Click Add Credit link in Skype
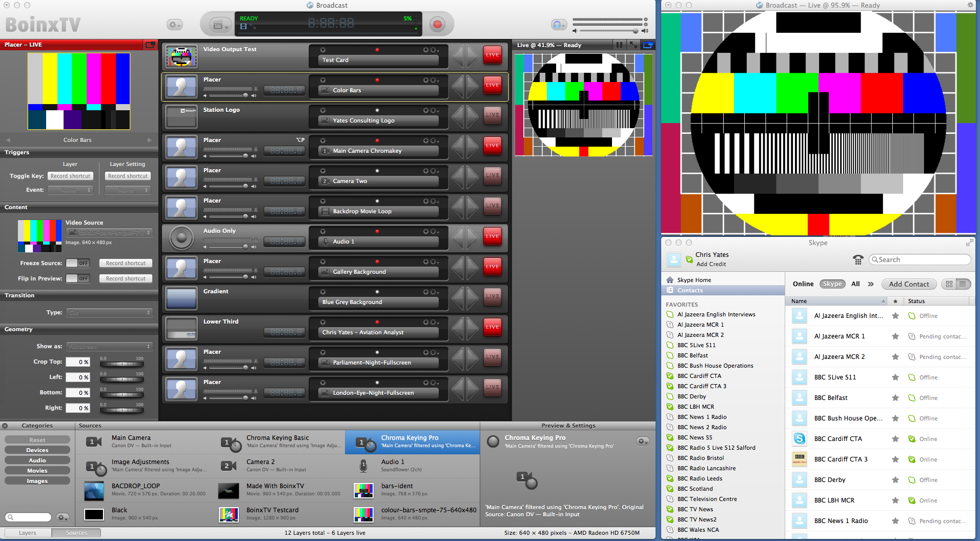980x541 pixels. click(x=711, y=264)
